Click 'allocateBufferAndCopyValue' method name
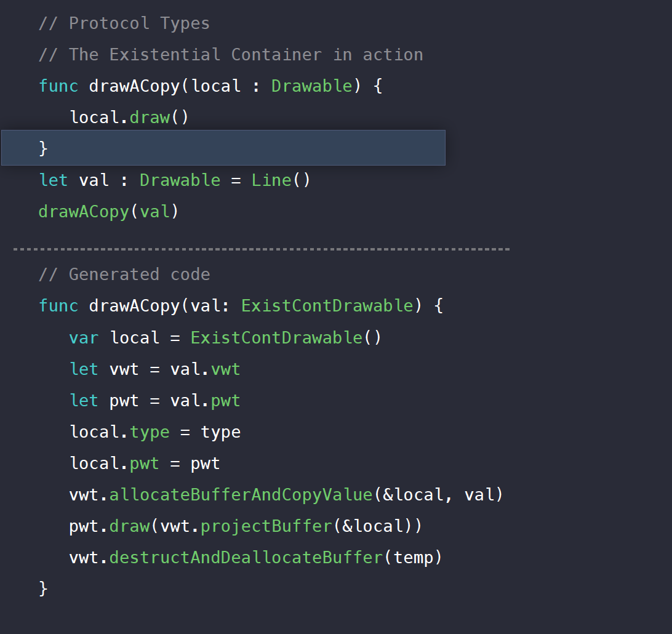Viewport: 672px width, 634px height. [x=241, y=495]
